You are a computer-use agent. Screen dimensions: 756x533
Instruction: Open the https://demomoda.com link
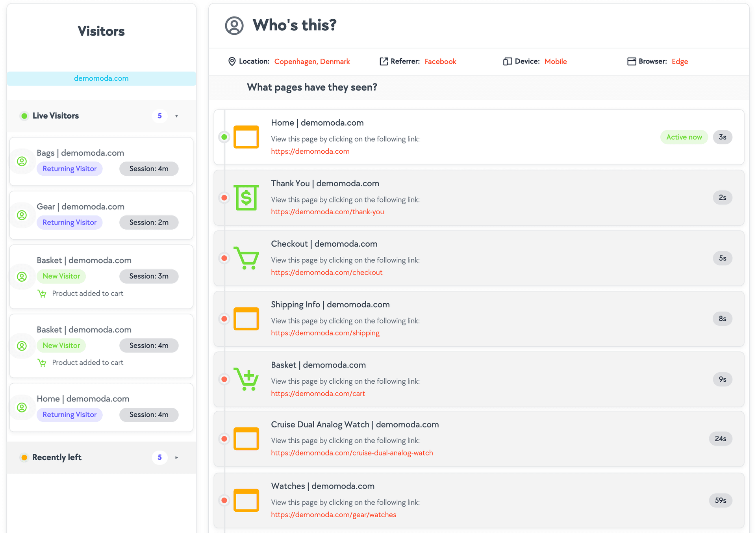click(310, 151)
